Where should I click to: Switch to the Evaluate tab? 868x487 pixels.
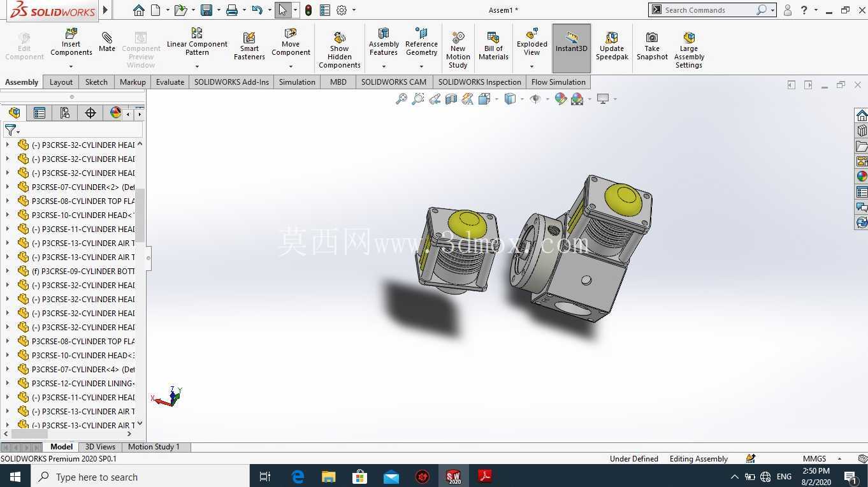coord(170,82)
